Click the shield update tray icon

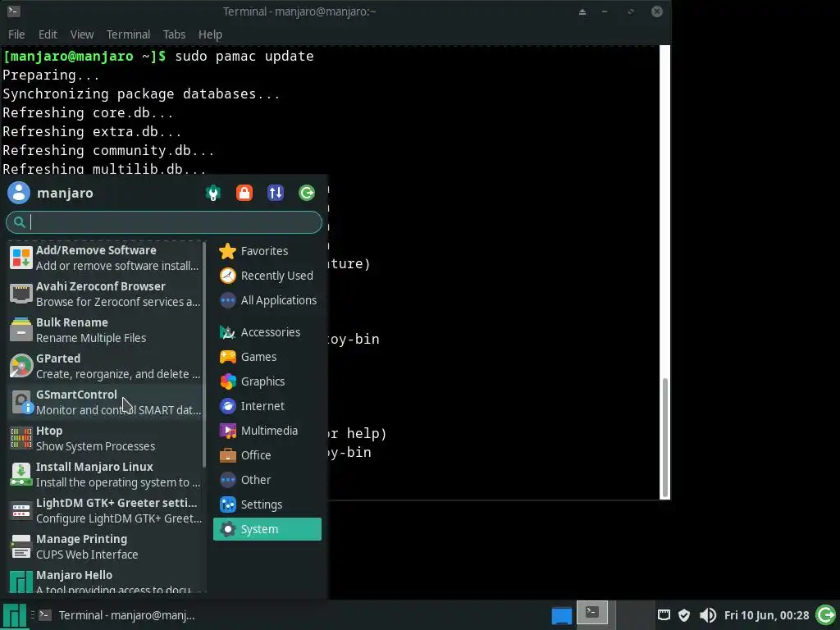tap(684, 615)
